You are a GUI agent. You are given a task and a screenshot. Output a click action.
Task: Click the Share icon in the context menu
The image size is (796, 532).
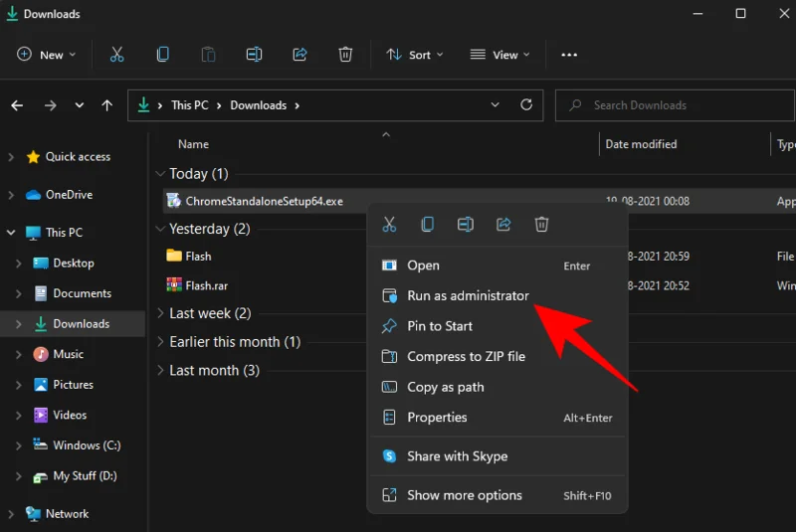[x=503, y=224]
